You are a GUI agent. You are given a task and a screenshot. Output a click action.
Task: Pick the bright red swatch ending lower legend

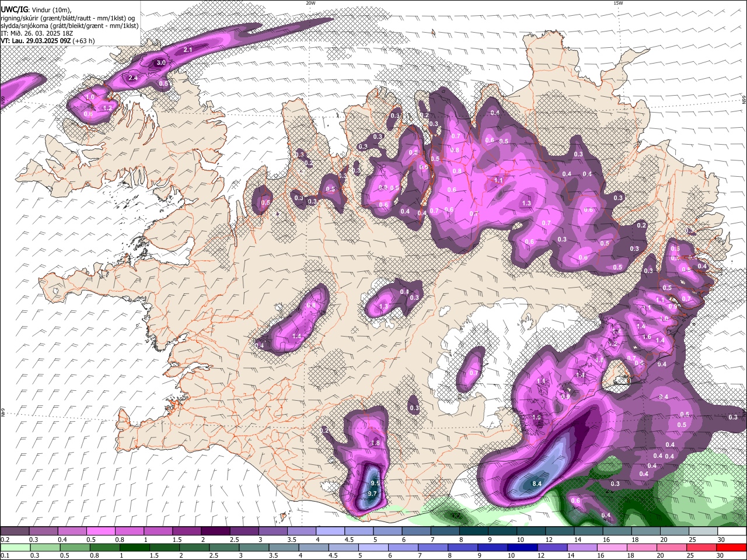click(732, 548)
